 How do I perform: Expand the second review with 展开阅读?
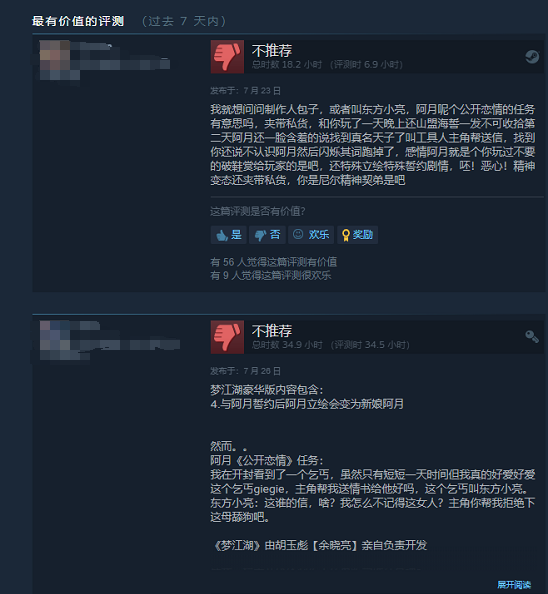click(514, 585)
